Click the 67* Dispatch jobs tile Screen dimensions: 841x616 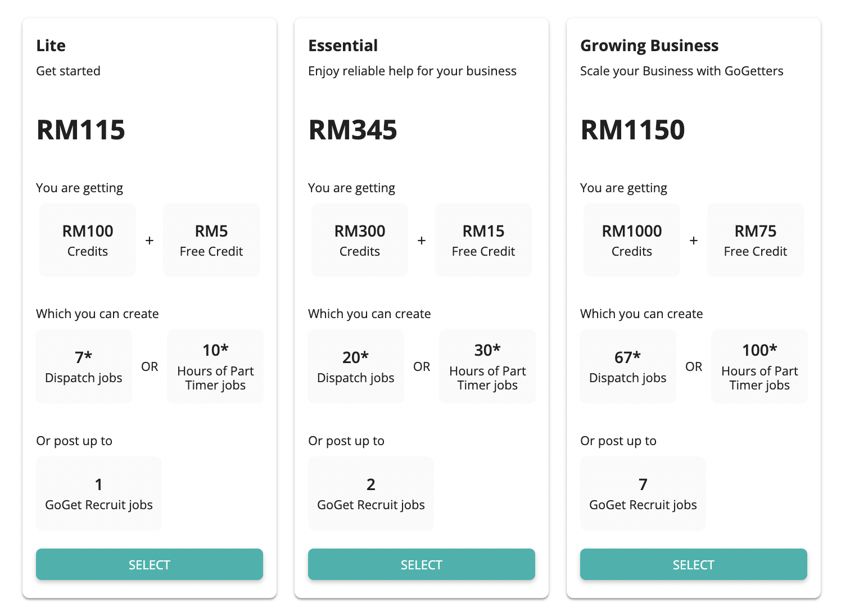click(628, 366)
